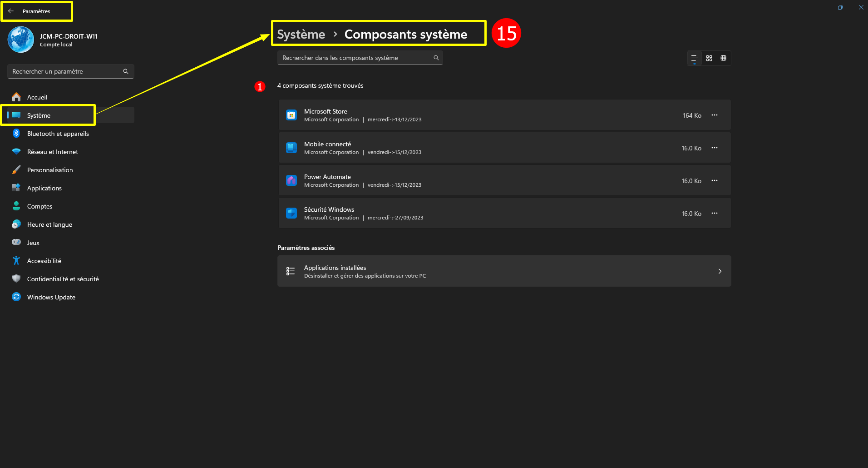This screenshot has height=468, width=868.
Task: Click the JCM-PC-DROIT-W11 account name
Action: [69, 36]
